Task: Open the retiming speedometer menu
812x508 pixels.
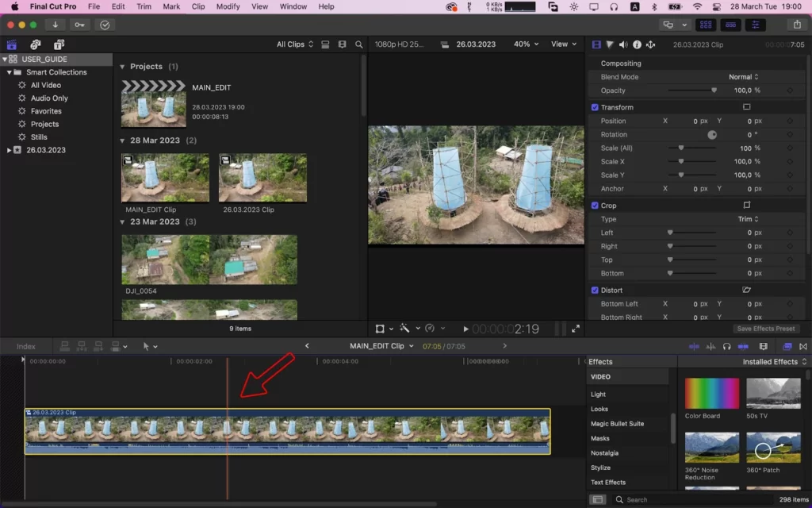Action: click(x=434, y=329)
